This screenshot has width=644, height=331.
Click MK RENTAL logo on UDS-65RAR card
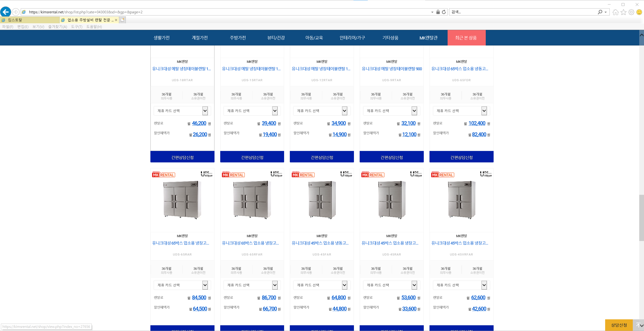[x=164, y=175]
